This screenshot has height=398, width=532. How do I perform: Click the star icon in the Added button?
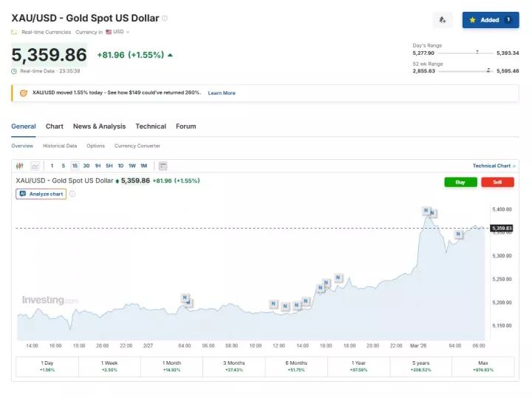click(x=473, y=20)
